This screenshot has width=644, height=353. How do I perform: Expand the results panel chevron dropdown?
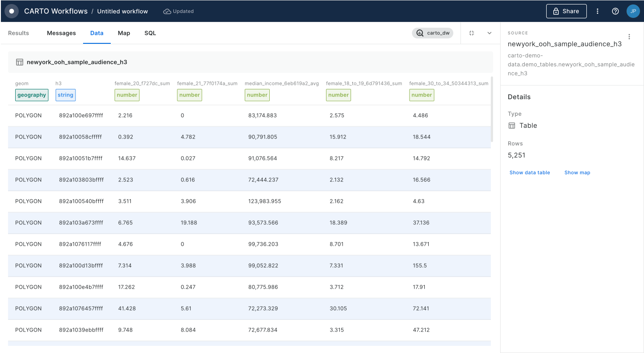pos(489,33)
